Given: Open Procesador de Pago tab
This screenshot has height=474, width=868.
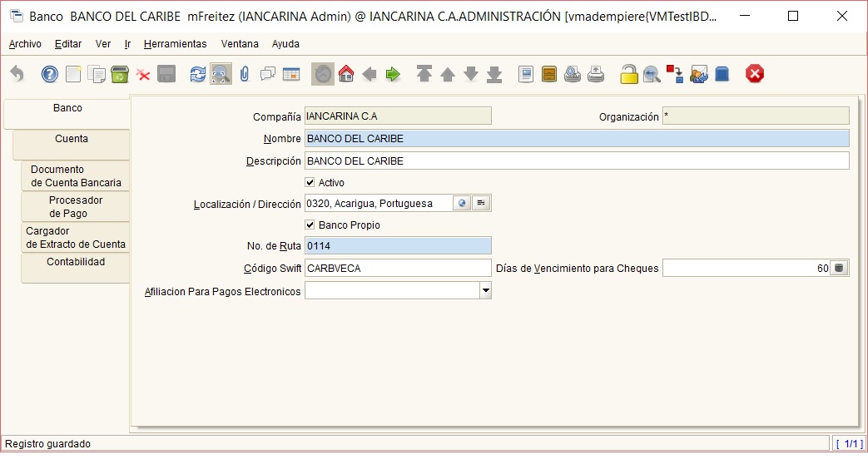Looking at the screenshot, I should [x=76, y=206].
